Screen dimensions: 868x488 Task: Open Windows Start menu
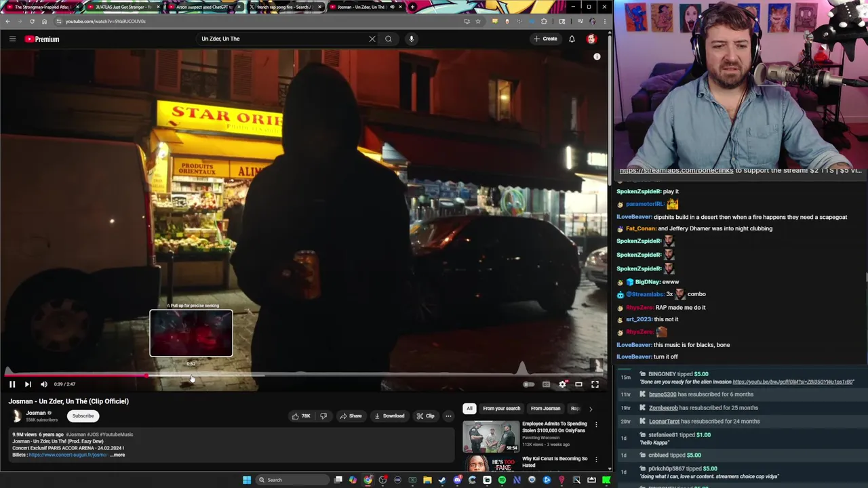[x=247, y=480]
